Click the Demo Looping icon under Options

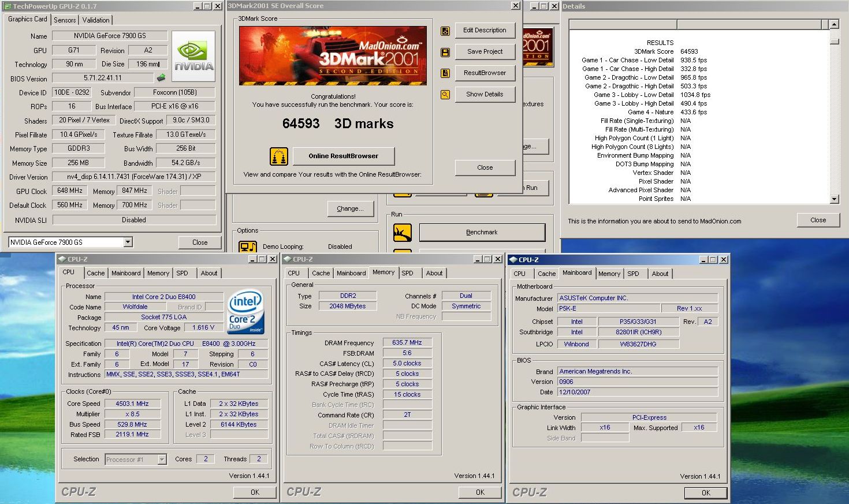(248, 247)
